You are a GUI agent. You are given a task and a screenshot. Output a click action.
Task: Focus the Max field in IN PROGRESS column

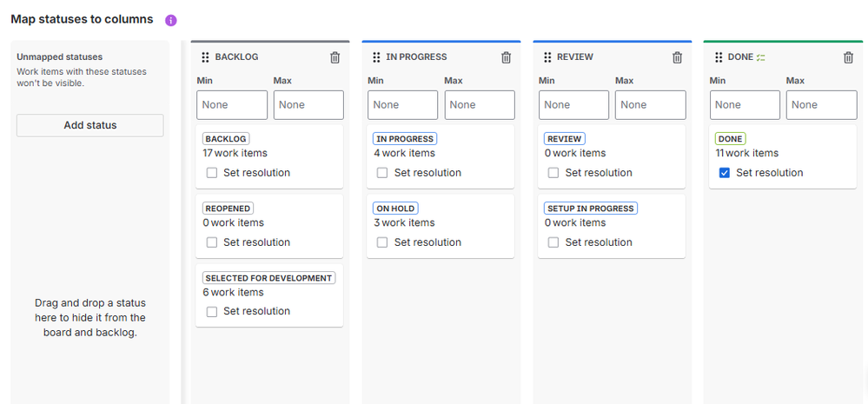480,105
